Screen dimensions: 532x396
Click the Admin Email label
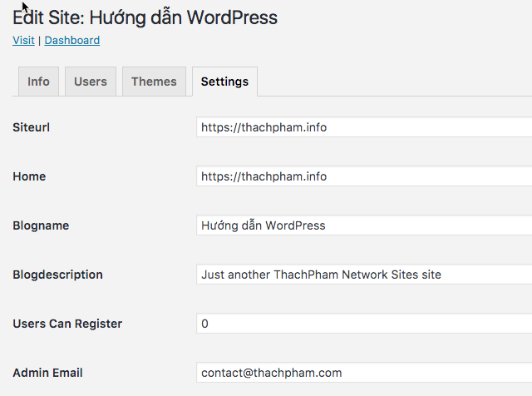48,373
